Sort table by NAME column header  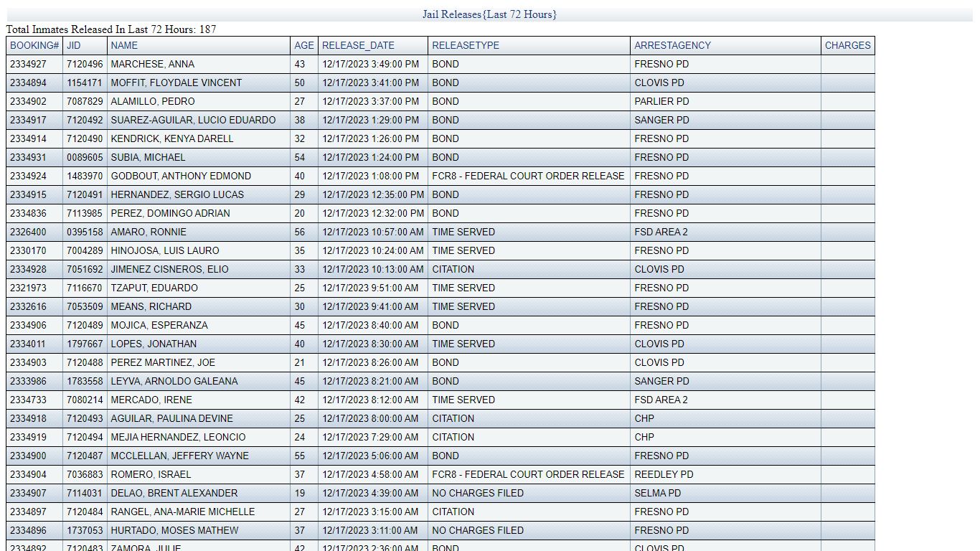tap(124, 45)
